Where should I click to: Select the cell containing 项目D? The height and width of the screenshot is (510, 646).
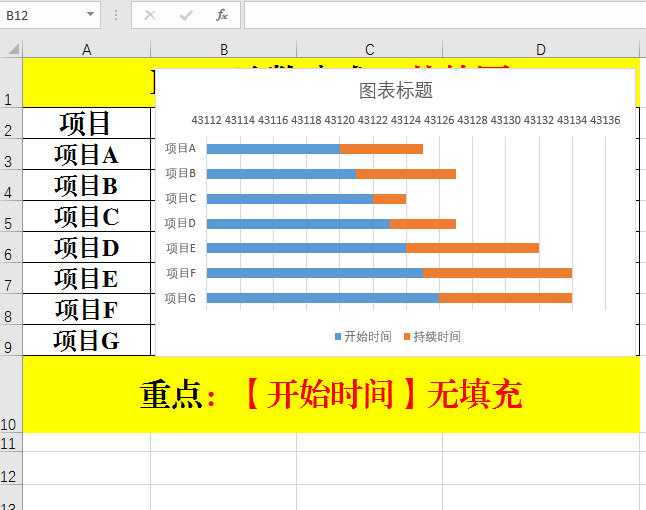(87, 248)
